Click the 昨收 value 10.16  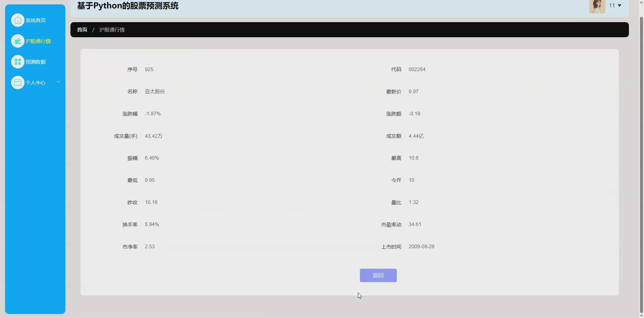pyautogui.click(x=151, y=202)
